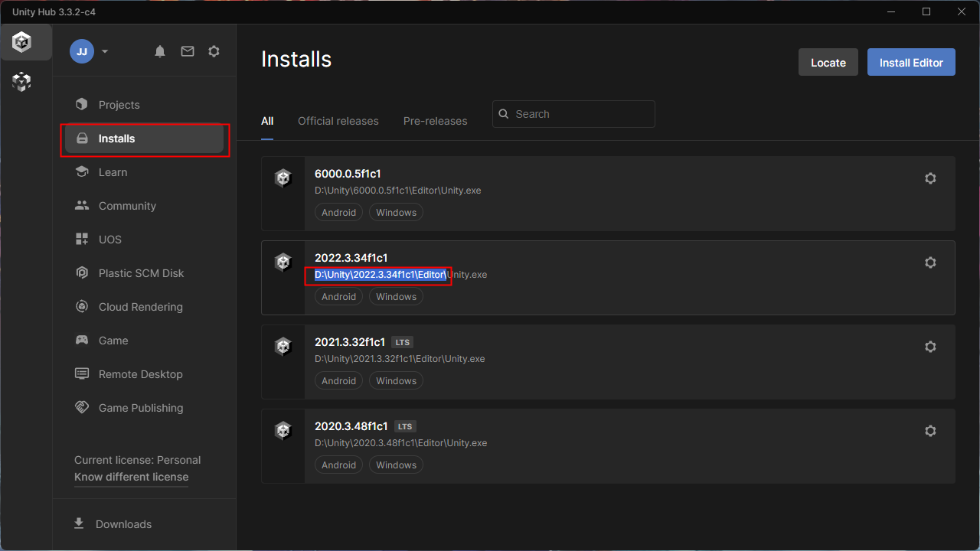Viewport: 980px width, 551px height.
Task: Open Learn section in sidebar
Action: [145, 172]
